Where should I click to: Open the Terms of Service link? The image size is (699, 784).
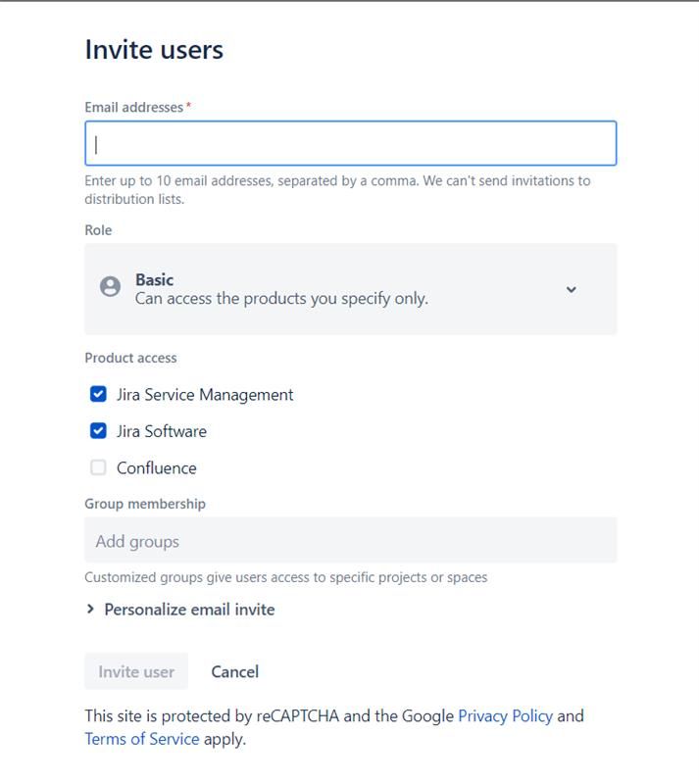click(142, 739)
